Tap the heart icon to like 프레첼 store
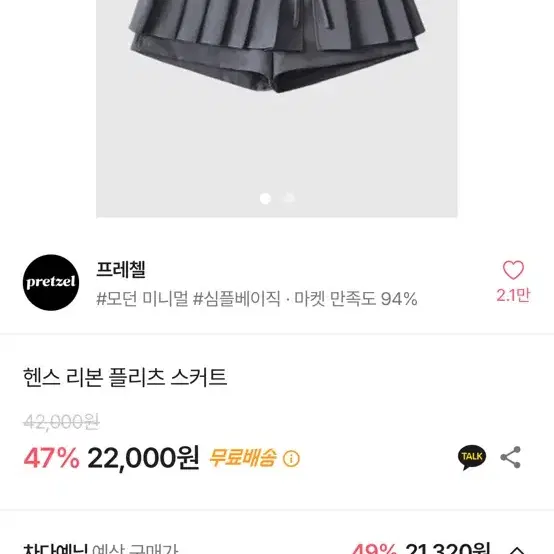 click(x=513, y=270)
